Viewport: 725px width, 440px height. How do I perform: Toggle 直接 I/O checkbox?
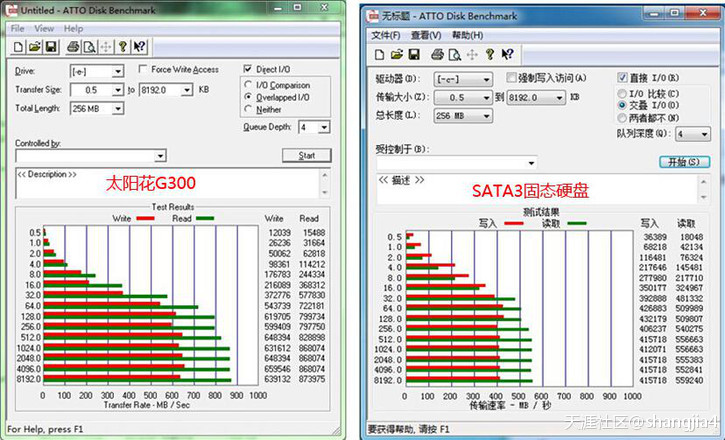[622, 77]
